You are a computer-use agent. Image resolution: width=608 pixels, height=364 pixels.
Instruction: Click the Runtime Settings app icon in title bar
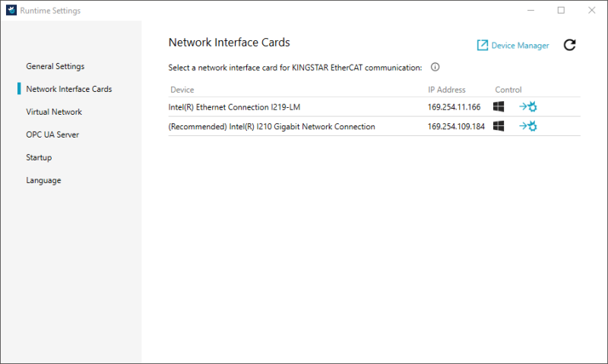click(11, 11)
